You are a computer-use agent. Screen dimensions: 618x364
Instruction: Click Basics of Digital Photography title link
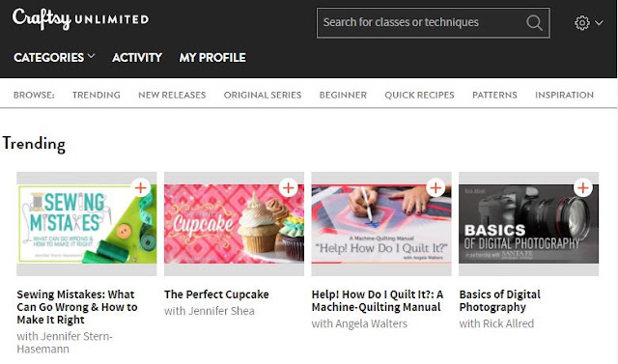tap(500, 301)
